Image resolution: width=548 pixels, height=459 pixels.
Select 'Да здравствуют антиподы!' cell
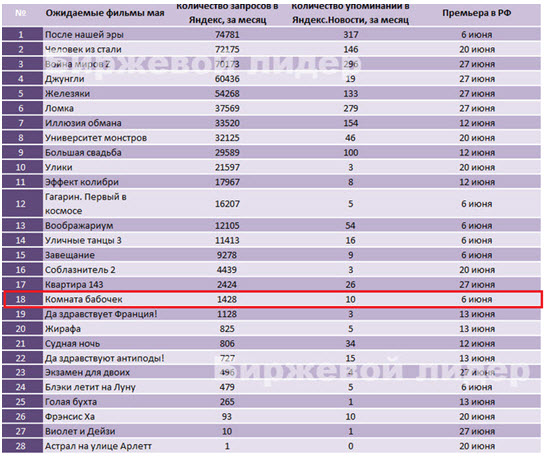(104, 358)
